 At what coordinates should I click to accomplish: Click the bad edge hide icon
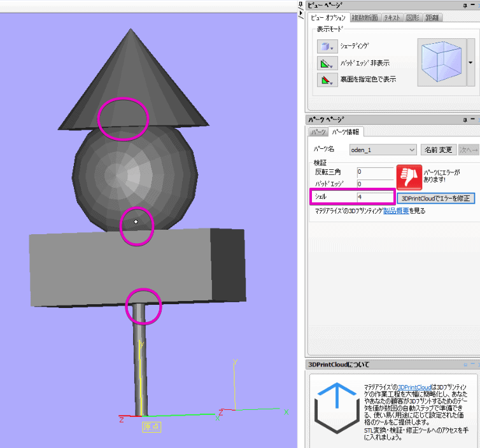tap(327, 64)
